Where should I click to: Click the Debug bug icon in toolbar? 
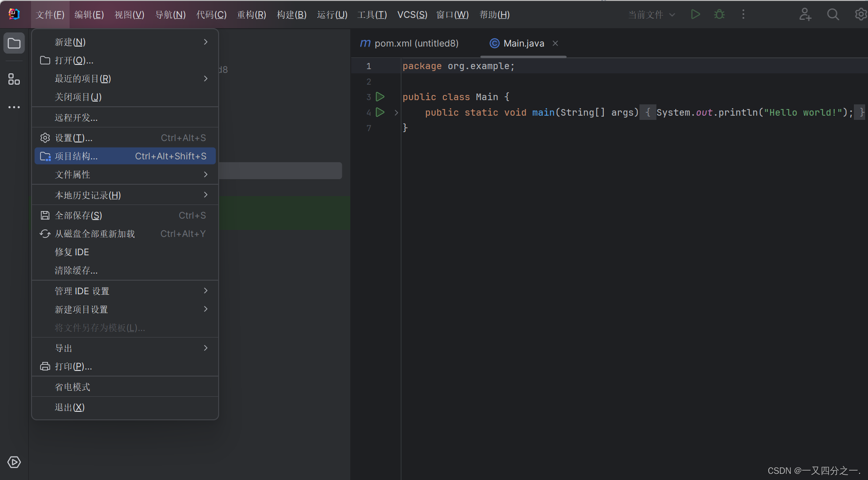tap(719, 15)
